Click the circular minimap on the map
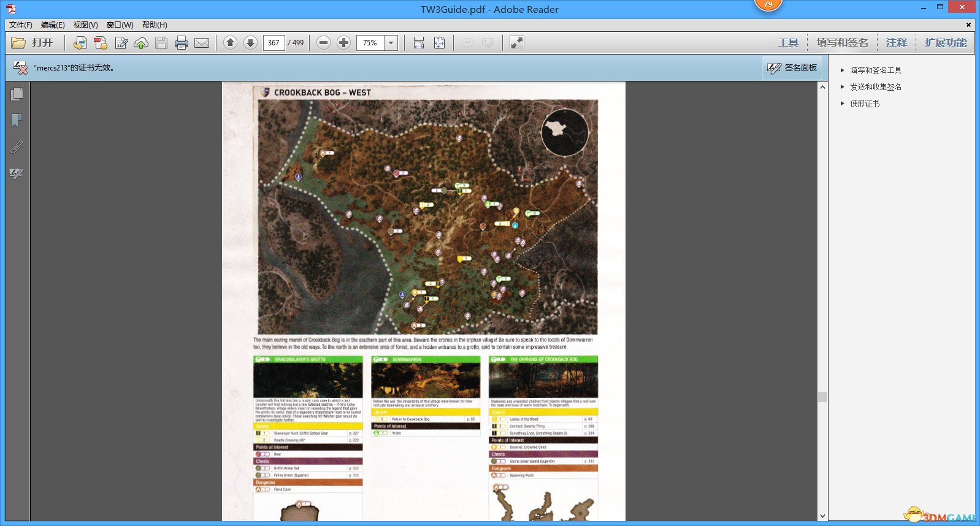Viewport: 980px width, 526px height. [x=565, y=132]
